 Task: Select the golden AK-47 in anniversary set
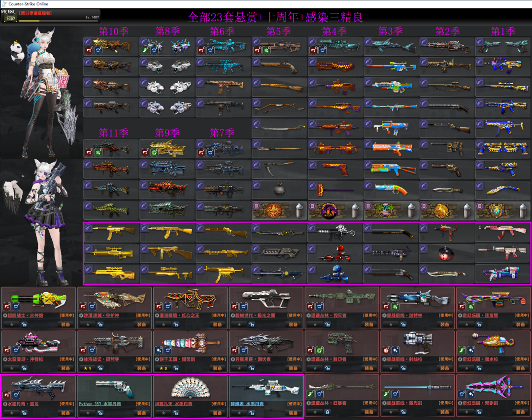coord(163,230)
